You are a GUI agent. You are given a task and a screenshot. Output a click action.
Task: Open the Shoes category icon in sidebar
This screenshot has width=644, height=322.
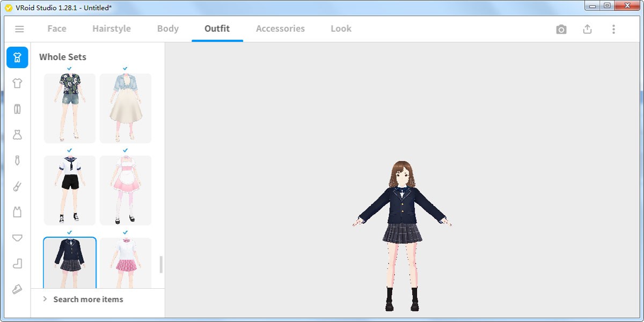[17, 264]
